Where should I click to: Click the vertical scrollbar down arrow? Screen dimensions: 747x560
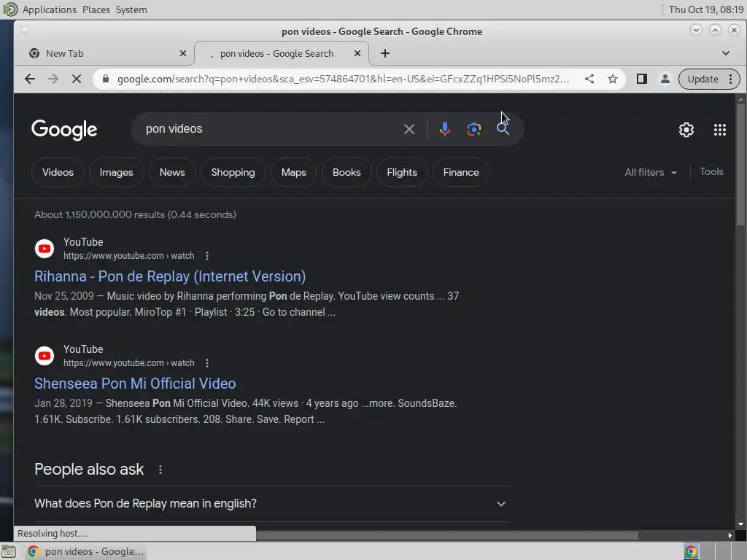(x=740, y=524)
